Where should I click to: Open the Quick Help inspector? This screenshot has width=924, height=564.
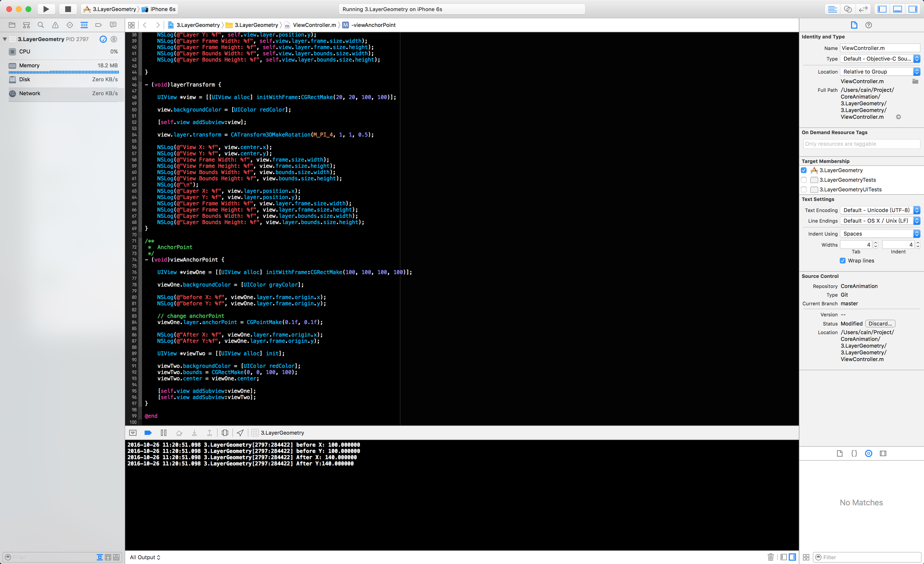pos(868,25)
